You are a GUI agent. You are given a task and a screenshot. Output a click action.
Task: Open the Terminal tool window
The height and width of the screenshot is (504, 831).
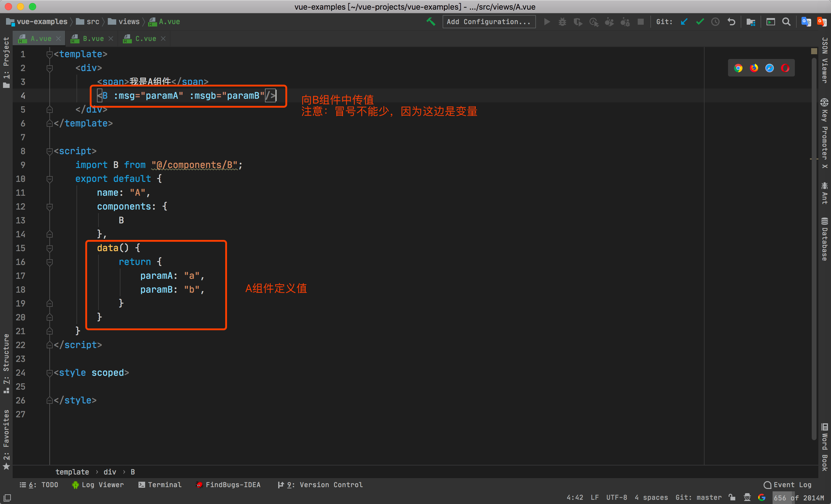[x=160, y=484]
